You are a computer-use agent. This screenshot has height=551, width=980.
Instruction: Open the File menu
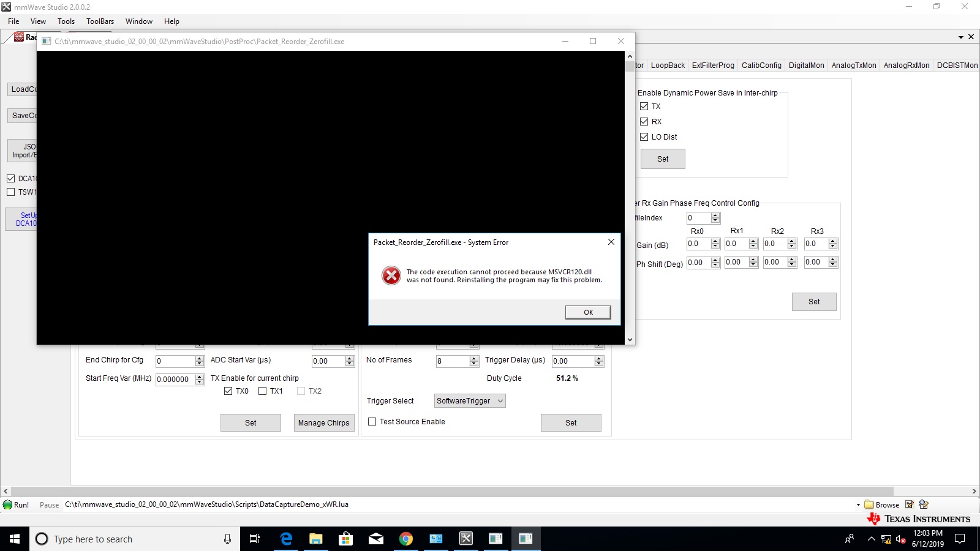[13, 21]
